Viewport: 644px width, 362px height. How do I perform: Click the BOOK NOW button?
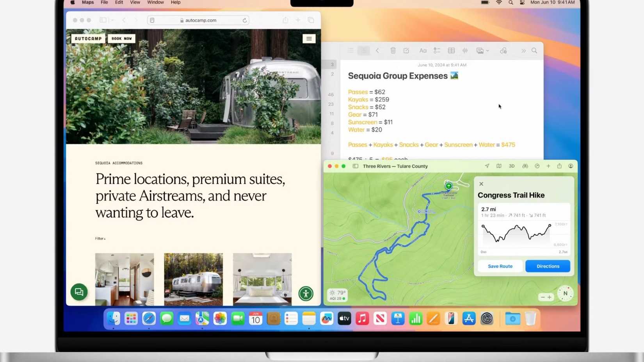click(x=121, y=39)
